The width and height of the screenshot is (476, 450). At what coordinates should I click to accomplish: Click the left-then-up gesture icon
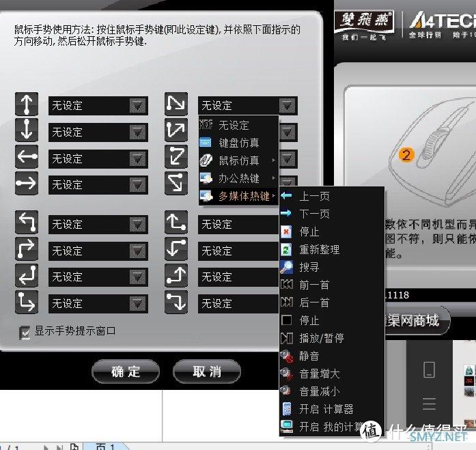[x=176, y=222]
